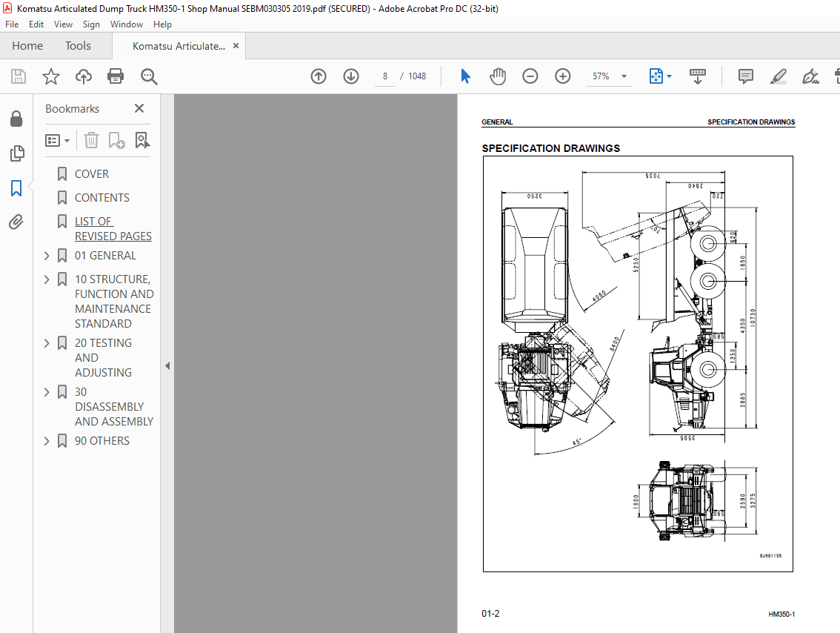
Task: Click the Fit page view icon
Action: (x=656, y=76)
